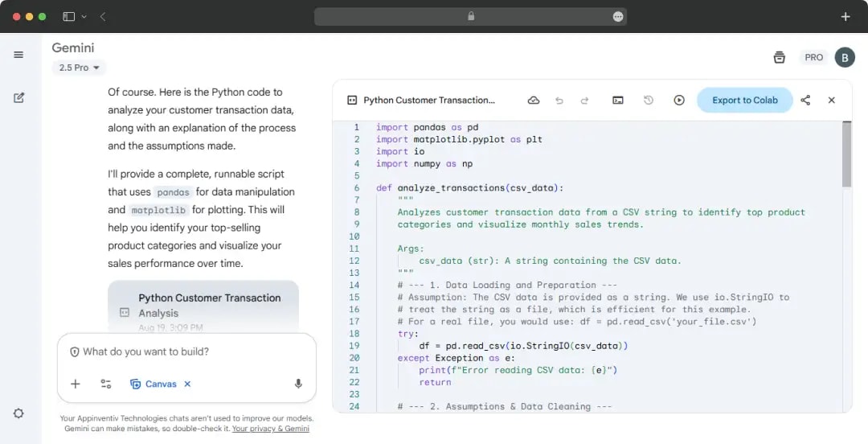Open the Gemini main menu hamburger
Viewport: 868px width, 444px height.
(x=18, y=55)
